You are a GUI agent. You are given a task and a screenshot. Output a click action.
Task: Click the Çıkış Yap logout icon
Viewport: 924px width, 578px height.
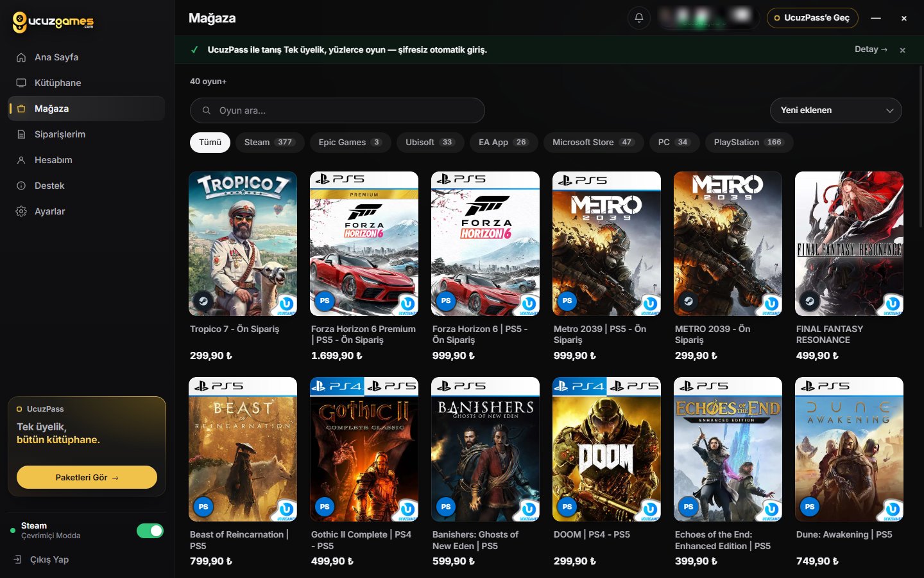coord(18,559)
